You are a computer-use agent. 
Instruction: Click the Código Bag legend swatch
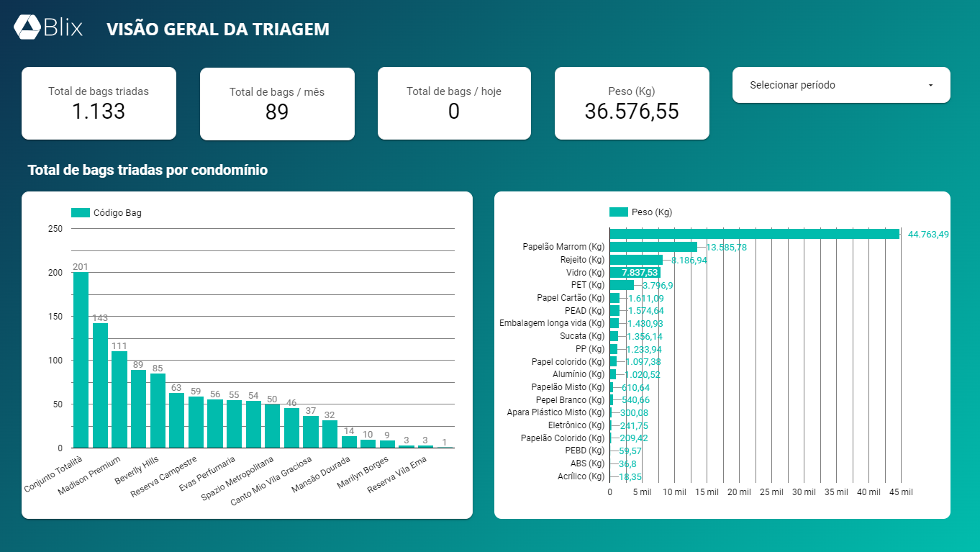81,213
